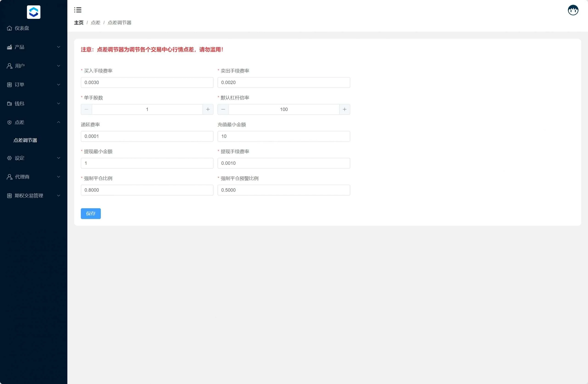Expand the 订单 menu

tap(34, 85)
